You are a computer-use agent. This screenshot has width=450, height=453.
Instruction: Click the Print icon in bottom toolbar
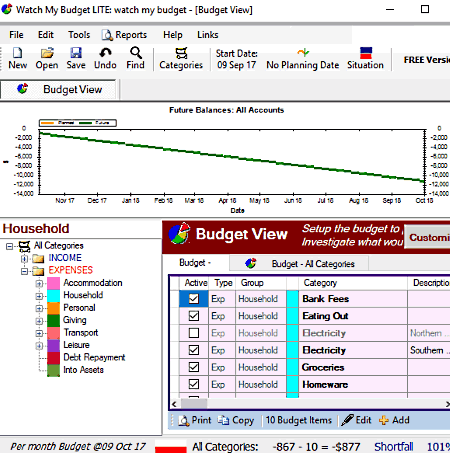[x=184, y=420]
